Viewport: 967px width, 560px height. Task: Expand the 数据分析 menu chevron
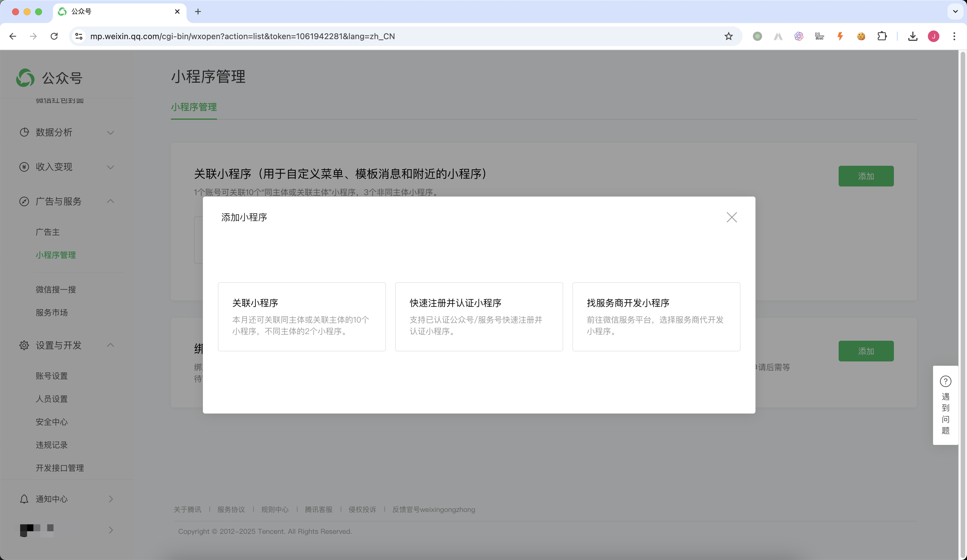coord(111,133)
